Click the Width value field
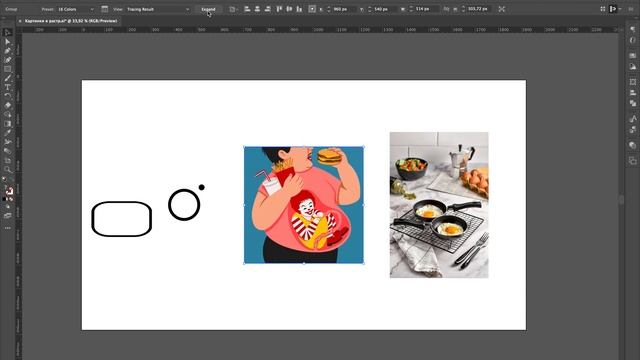The height and width of the screenshot is (360, 640). 426,9
